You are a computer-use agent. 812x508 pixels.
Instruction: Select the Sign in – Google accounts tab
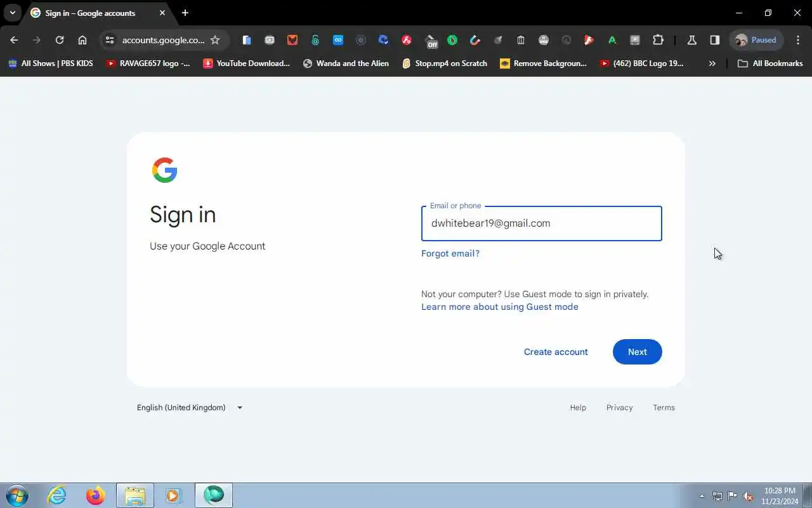click(98, 13)
